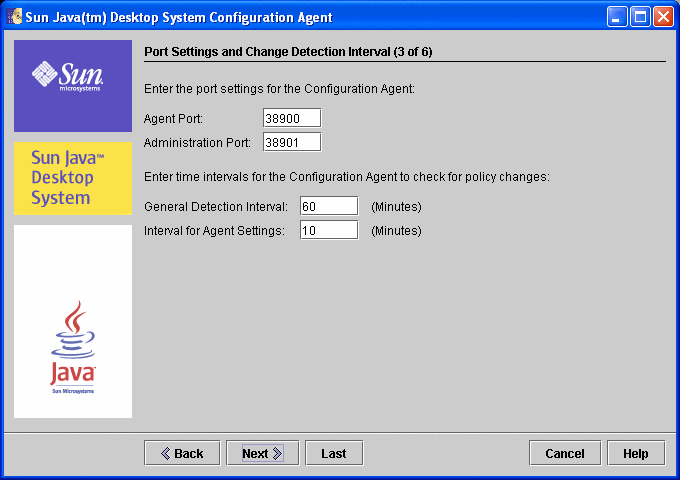Click the window title bar app icon
680x480 pixels.
[x=14, y=16]
